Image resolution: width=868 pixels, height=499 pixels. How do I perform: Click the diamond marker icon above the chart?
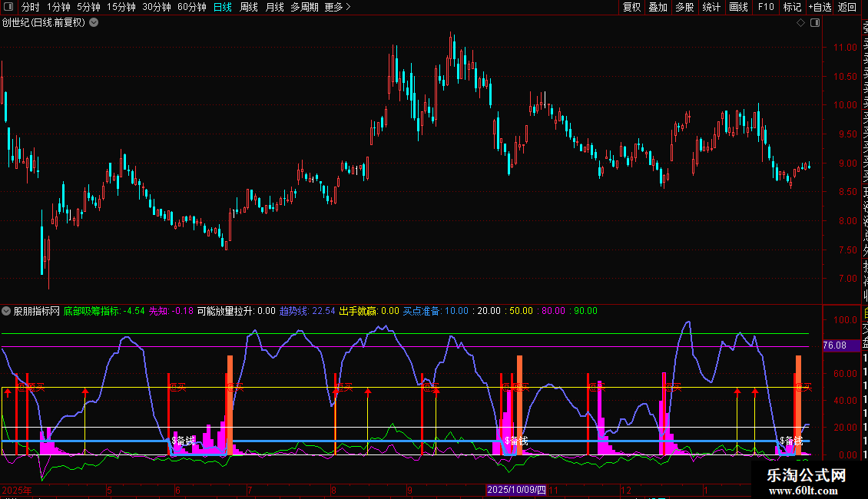coord(800,23)
